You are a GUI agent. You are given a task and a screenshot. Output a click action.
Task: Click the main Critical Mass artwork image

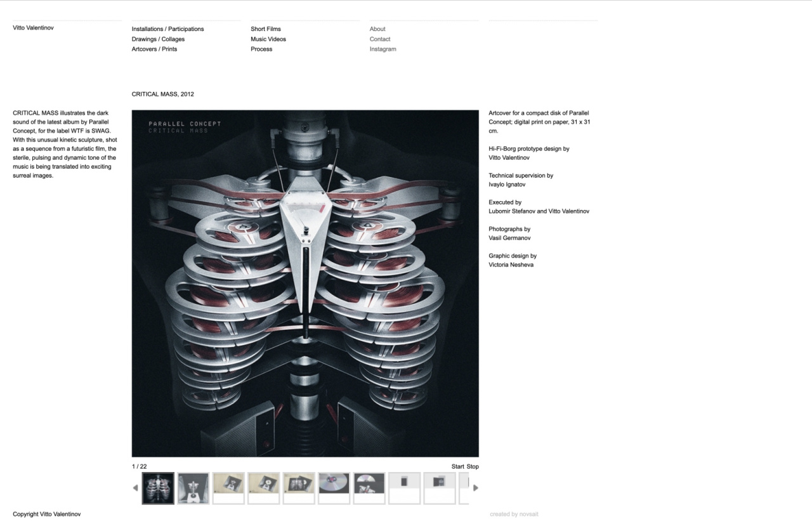(305, 284)
